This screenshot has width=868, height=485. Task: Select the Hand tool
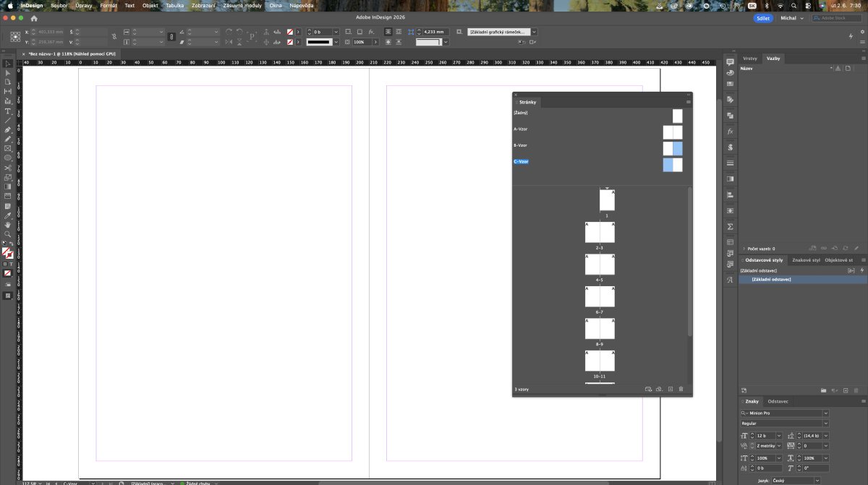coord(8,225)
